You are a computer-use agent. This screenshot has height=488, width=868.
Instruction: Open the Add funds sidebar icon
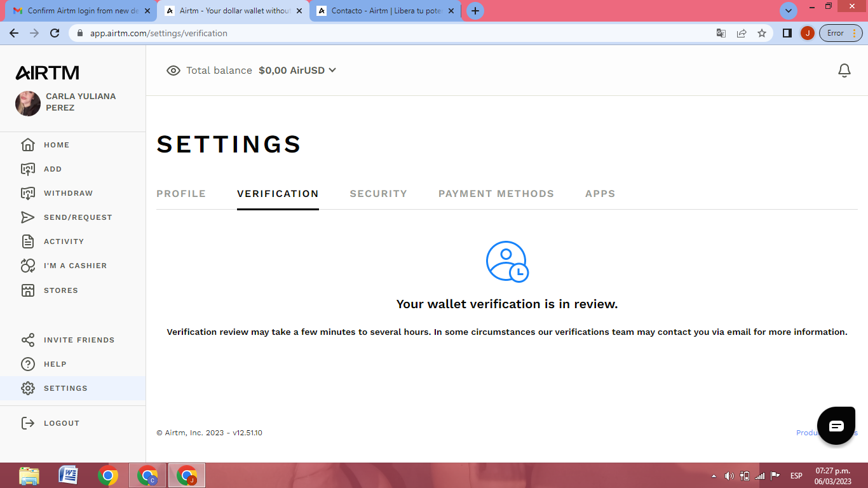pos(28,169)
